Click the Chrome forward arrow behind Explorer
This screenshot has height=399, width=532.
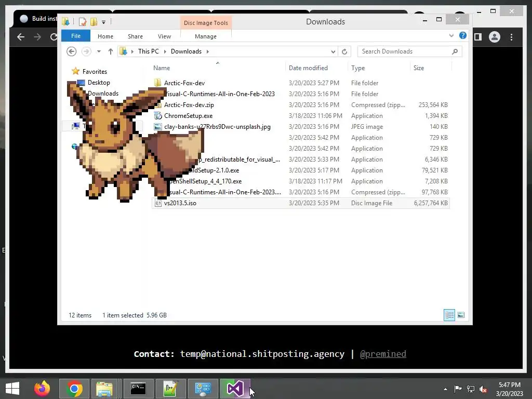coord(37,37)
